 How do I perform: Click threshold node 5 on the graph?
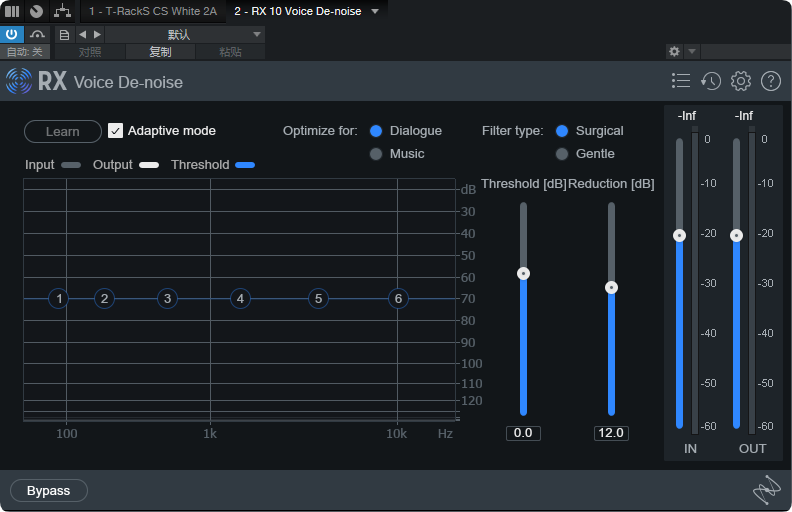point(318,298)
